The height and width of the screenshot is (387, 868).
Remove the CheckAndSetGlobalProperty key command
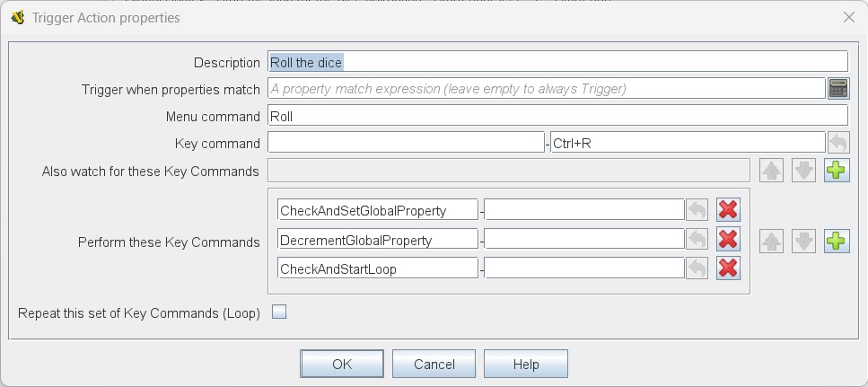(728, 210)
